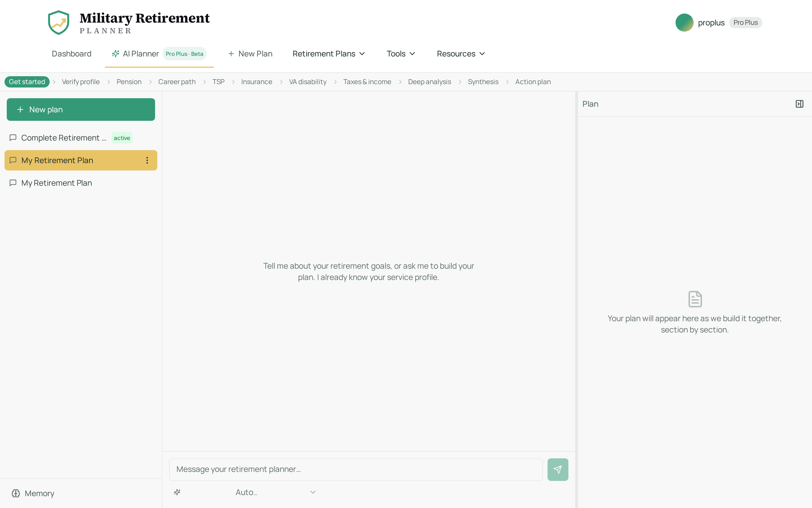This screenshot has height=508, width=812.
Task: Jump to the Deep analysis step
Action: click(429, 82)
